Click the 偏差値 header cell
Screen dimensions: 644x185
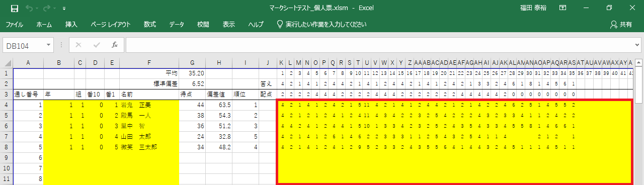[219, 95]
